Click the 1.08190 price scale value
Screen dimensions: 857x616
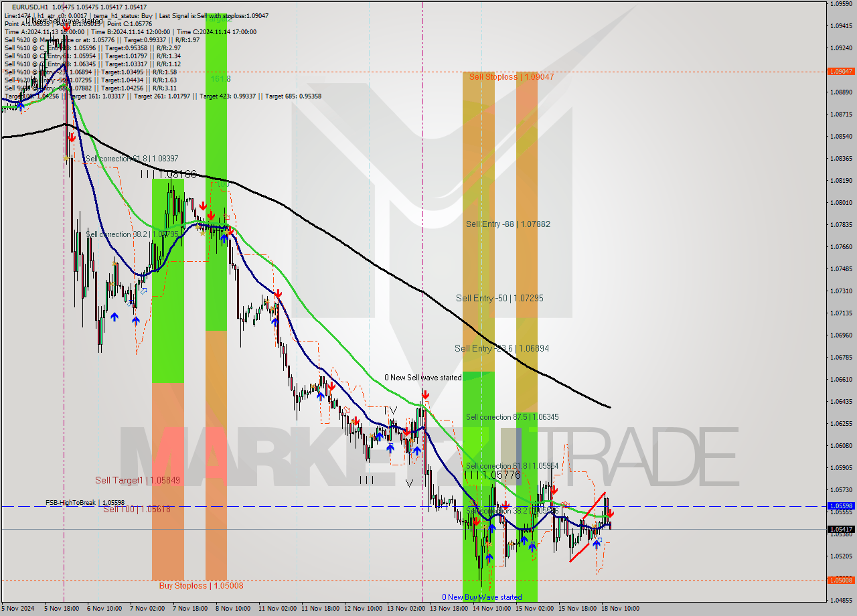click(841, 181)
